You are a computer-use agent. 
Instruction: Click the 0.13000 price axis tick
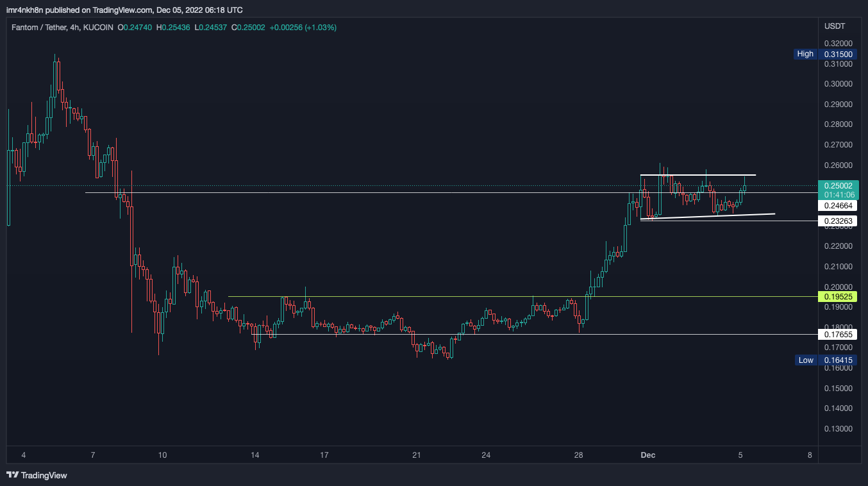click(838, 429)
